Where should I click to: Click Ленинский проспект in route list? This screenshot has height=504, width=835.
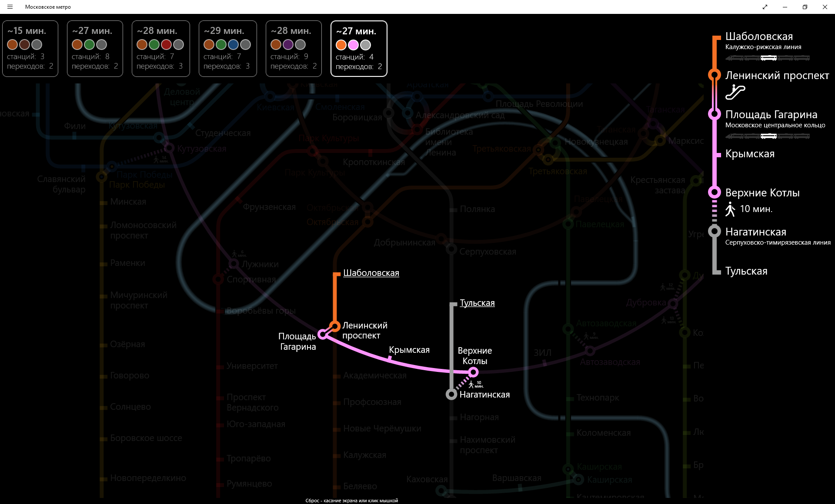(x=777, y=75)
